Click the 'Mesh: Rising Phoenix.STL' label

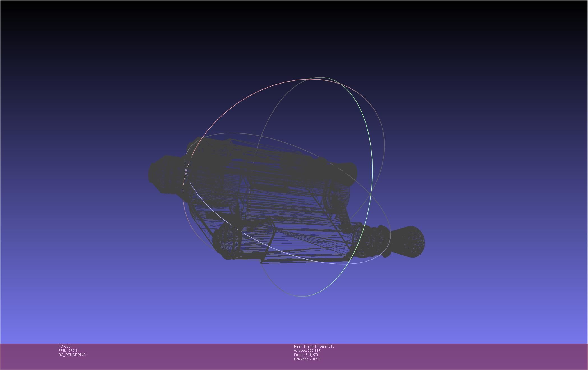tap(314, 346)
